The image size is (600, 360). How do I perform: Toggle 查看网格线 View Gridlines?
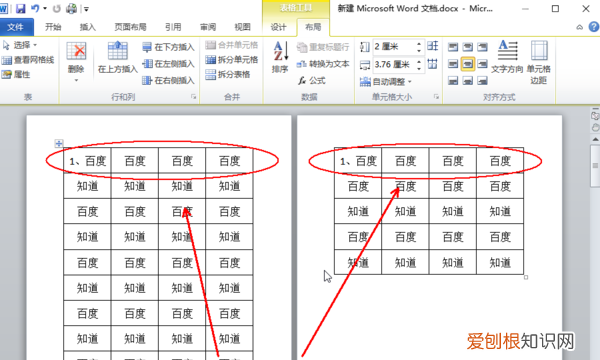pos(28,60)
